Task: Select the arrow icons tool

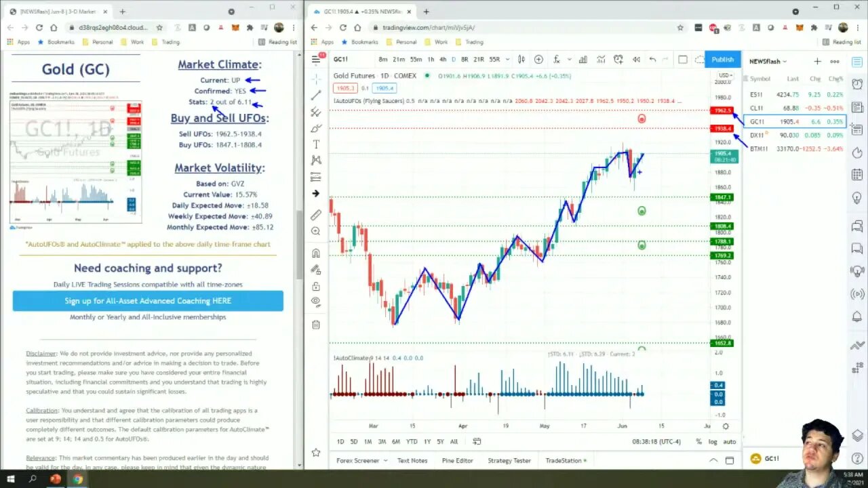Action: point(316,193)
